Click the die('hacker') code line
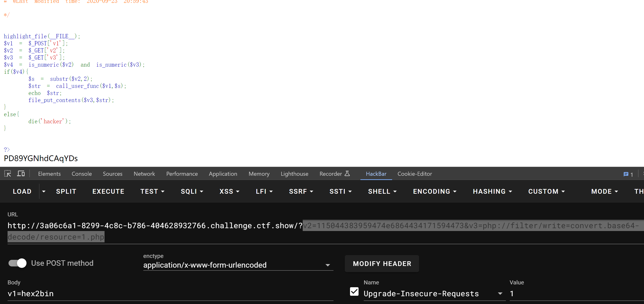Image resolution: width=644 pixels, height=304 pixels. pos(50,121)
